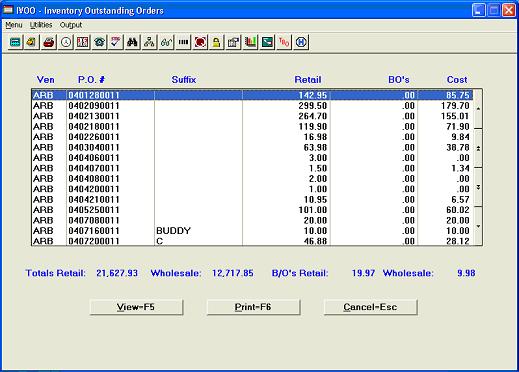519x372 pixels.
Task: Click the BO's column header
Action: tap(399, 80)
